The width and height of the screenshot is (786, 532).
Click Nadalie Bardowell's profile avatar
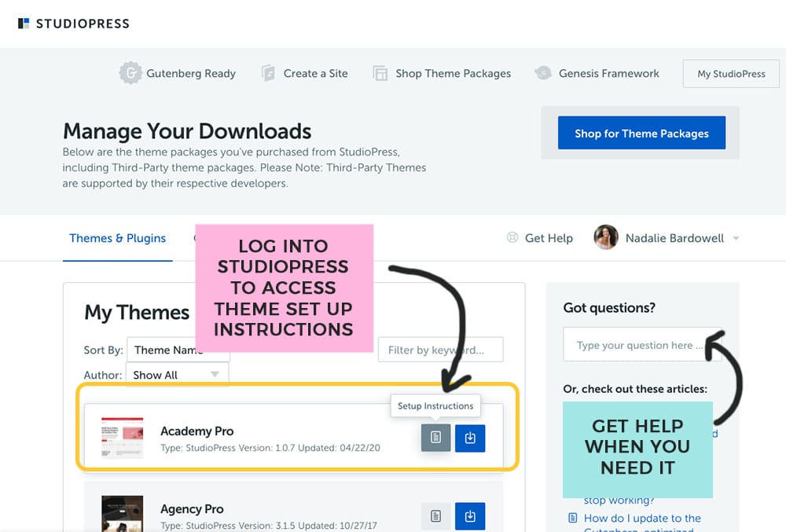coord(605,237)
